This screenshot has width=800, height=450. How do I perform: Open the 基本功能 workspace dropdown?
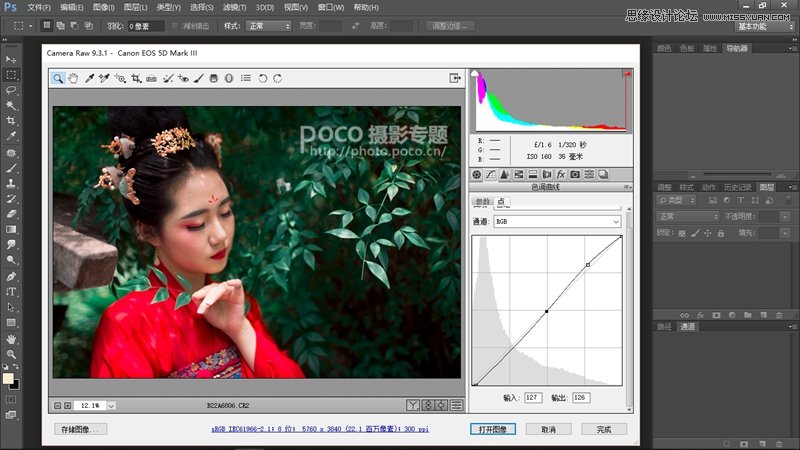click(765, 27)
